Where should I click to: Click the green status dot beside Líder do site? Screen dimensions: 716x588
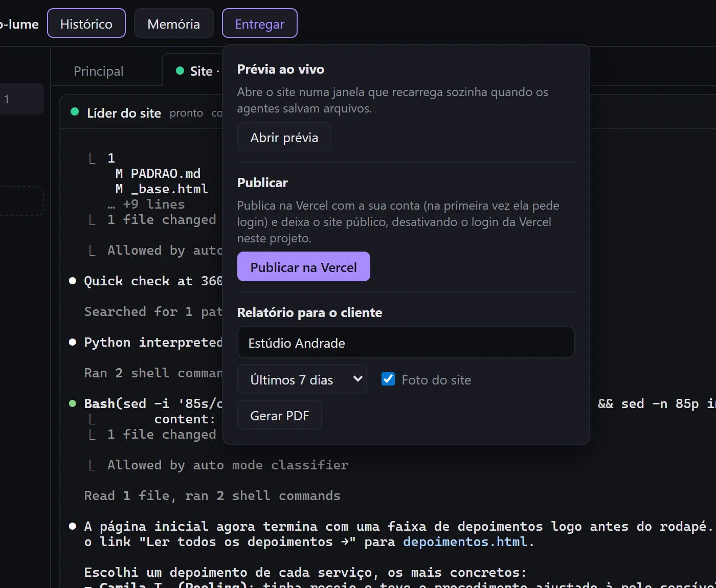(75, 111)
